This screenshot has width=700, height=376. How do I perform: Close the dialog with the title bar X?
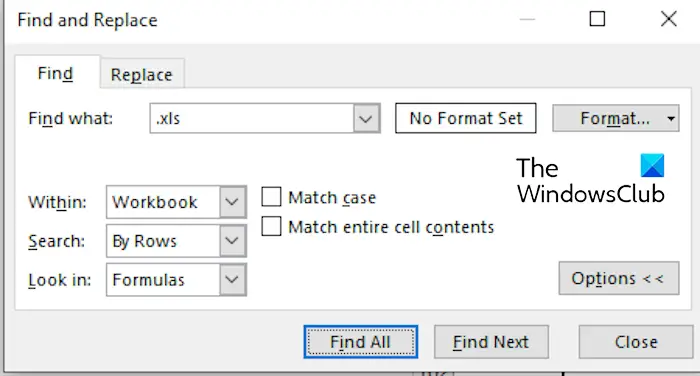[669, 19]
